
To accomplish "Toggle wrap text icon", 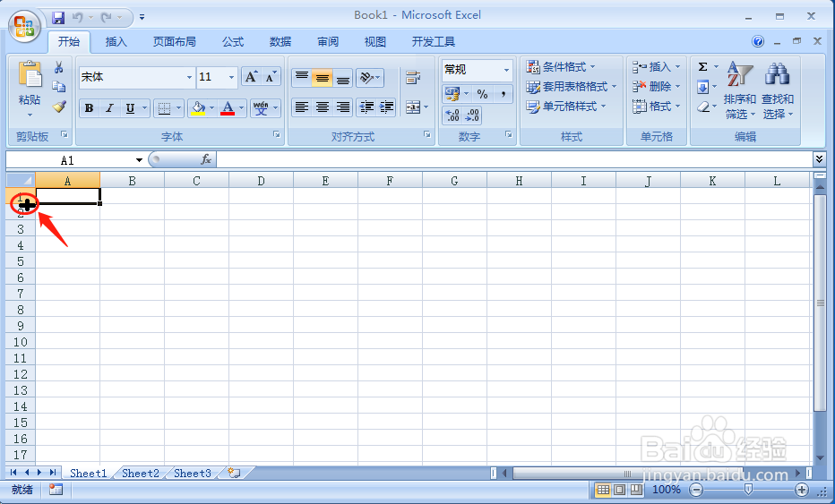I will [413, 78].
